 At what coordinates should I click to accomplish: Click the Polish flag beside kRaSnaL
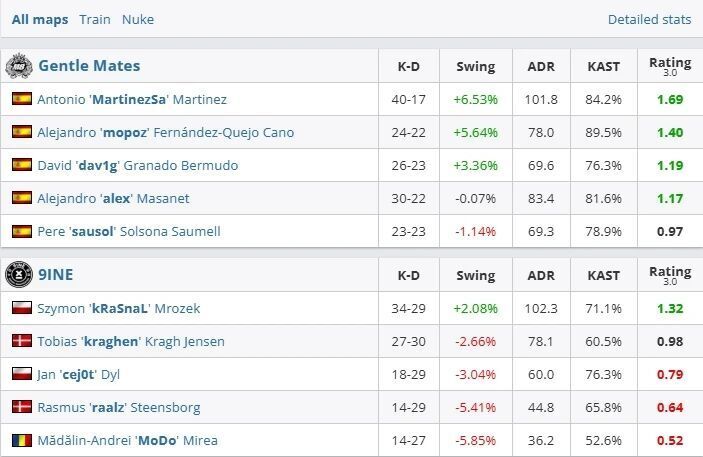21,308
